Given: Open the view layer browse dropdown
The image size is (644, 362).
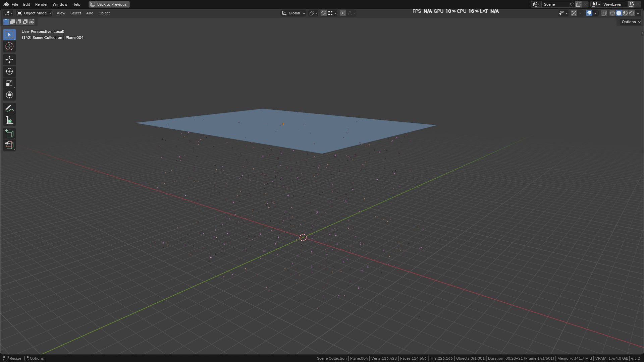Looking at the screenshot, I should tap(596, 4).
